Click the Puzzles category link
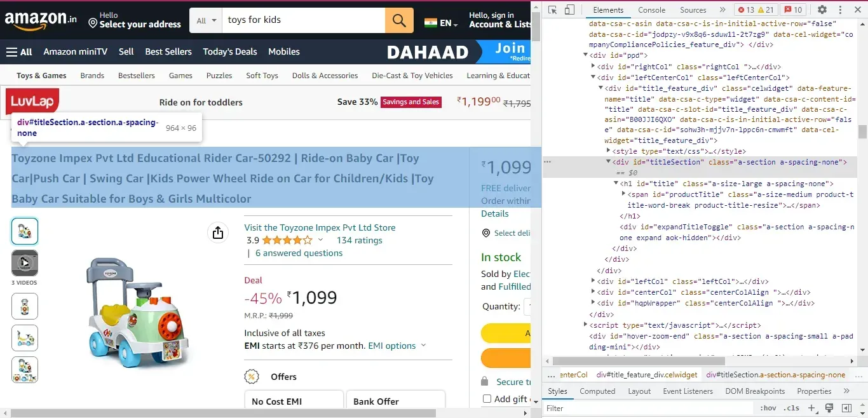 219,76
